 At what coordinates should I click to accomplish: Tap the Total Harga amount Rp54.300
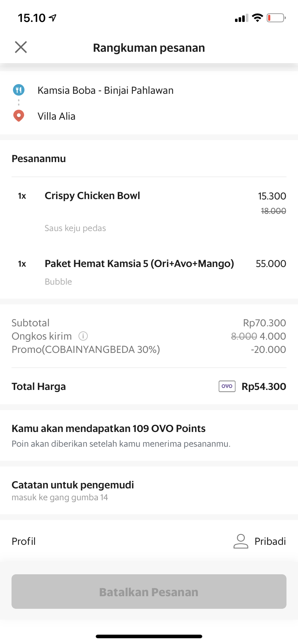(264, 387)
